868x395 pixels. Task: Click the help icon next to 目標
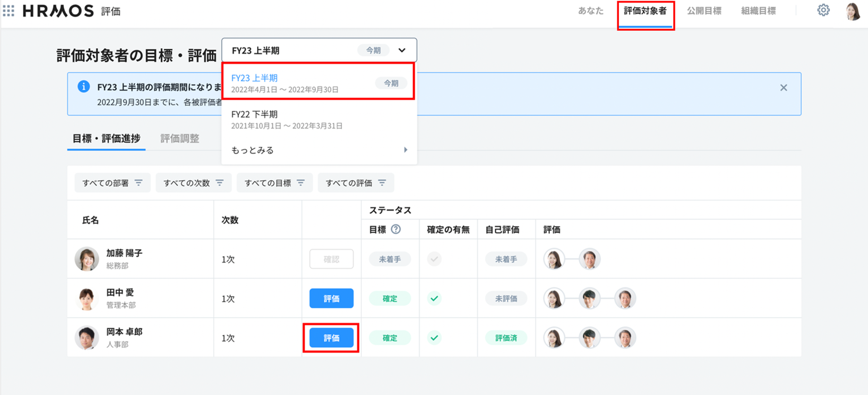[395, 229]
